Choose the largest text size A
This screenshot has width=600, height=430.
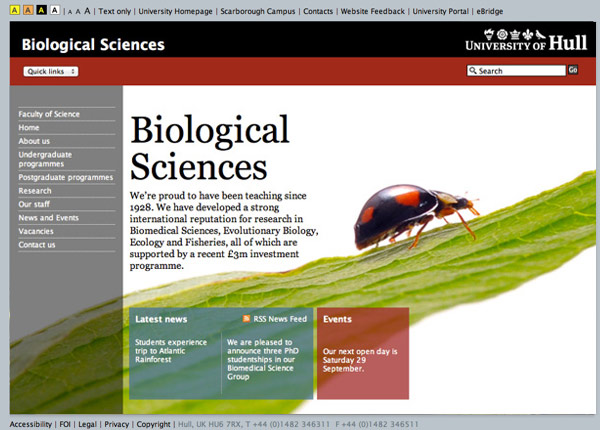[87, 11]
